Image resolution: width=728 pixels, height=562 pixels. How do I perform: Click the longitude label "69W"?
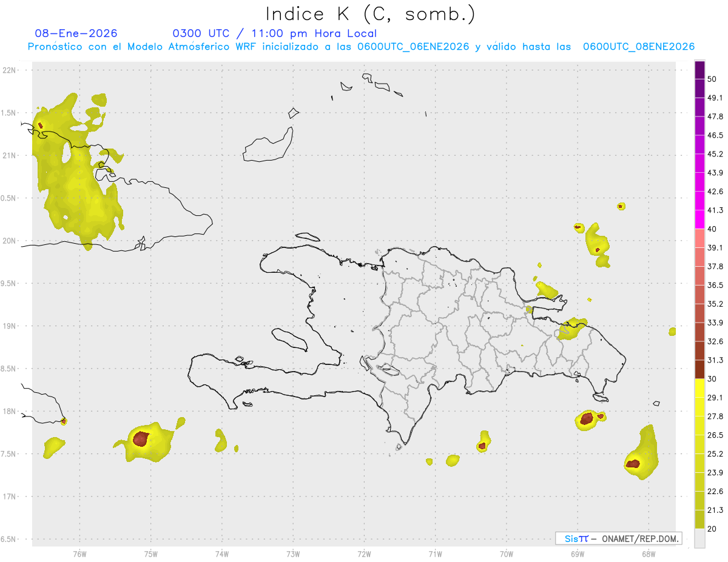[578, 554]
